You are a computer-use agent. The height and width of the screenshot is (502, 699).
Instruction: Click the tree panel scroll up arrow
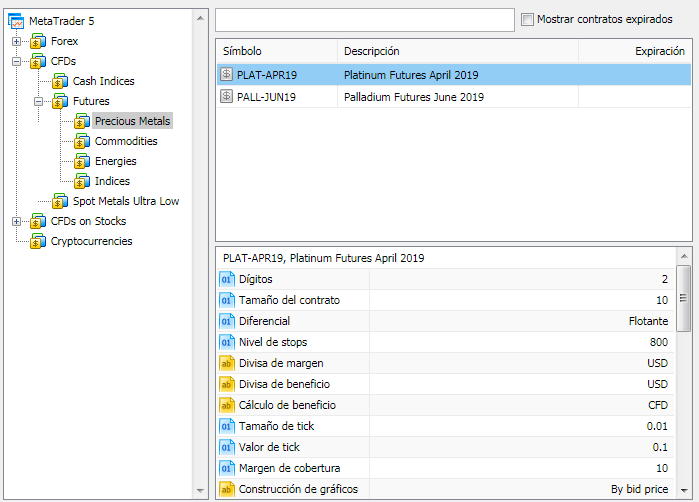200,18
